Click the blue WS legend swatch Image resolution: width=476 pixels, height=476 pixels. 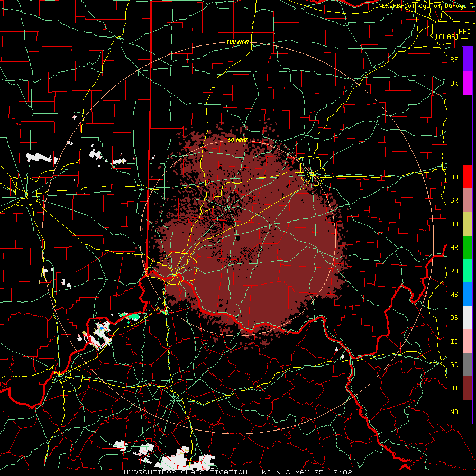click(467, 294)
